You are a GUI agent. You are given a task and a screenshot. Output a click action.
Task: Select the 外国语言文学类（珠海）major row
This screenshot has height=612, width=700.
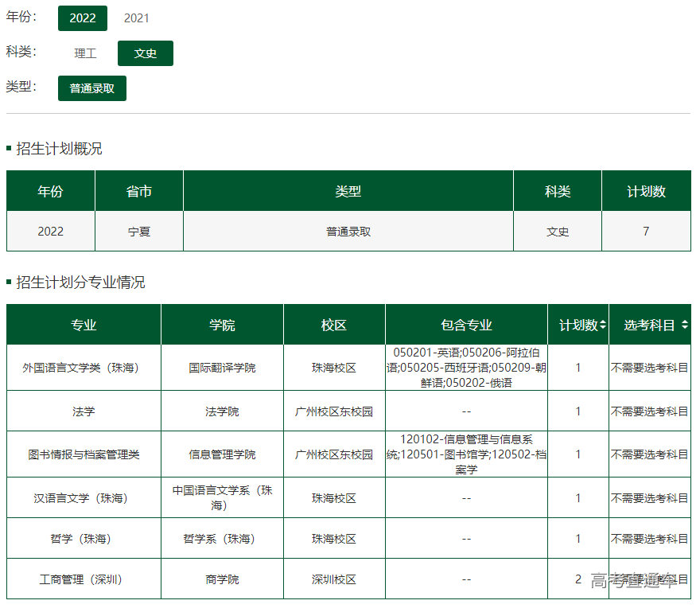[x=84, y=368]
